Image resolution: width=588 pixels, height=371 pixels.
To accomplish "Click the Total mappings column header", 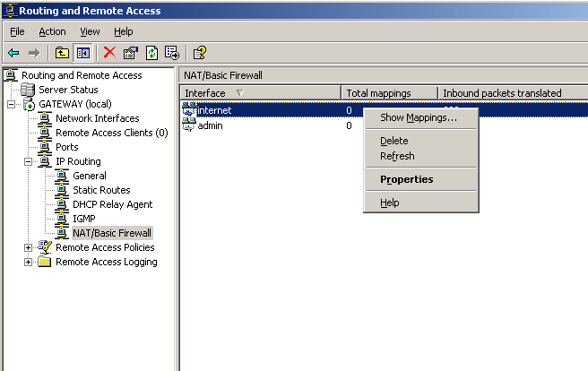I will pyautogui.click(x=389, y=93).
